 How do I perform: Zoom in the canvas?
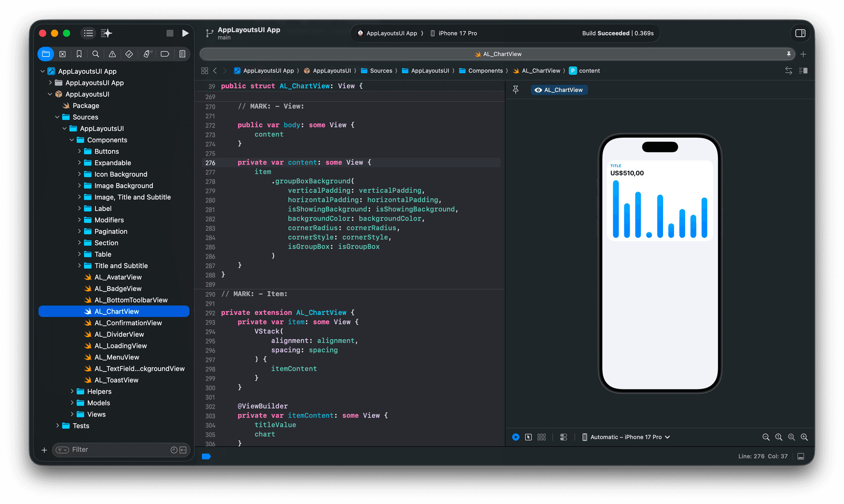point(804,437)
